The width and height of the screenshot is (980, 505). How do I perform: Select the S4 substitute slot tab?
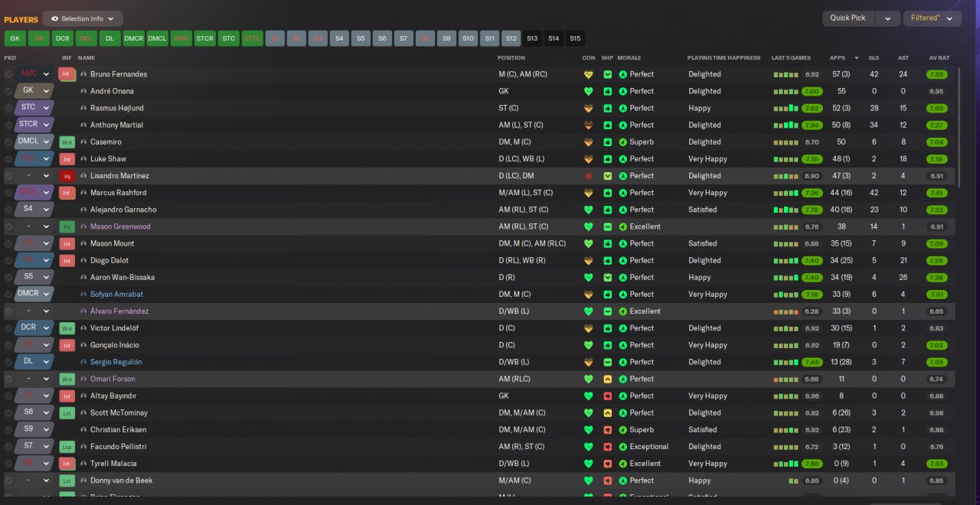point(340,38)
